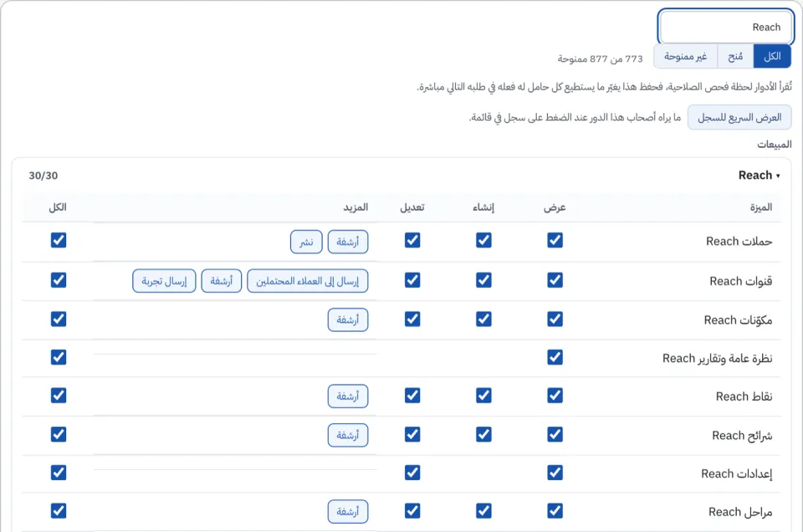Image resolution: width=803 pixels, height=532 pixels.
Task: Click the '773 من 877 ممنوحة' counter
Action: pos(600,59)
